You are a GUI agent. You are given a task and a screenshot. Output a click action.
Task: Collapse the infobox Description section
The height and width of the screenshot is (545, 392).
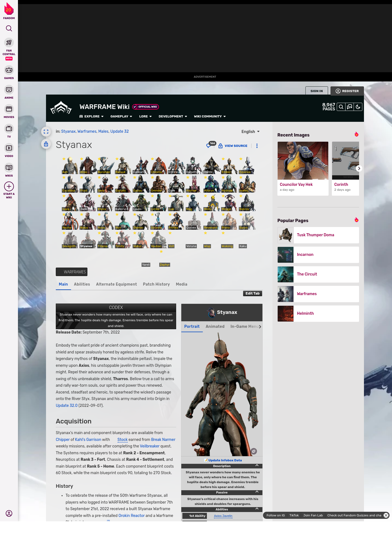pyautogui.click(x=222, y=466)
